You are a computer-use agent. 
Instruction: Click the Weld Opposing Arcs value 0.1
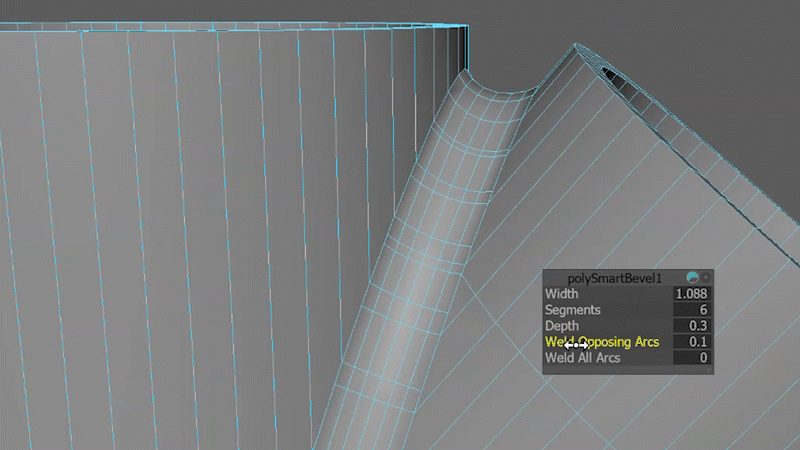tap(692, 341)
